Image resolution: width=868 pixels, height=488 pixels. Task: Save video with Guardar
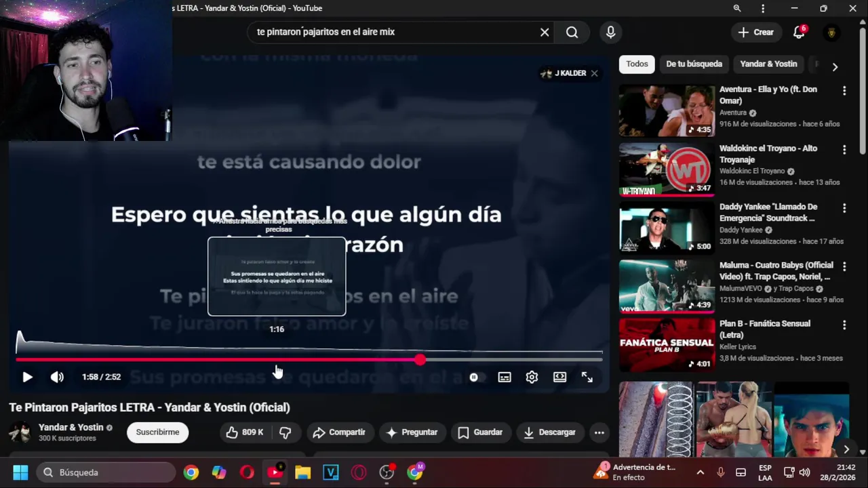480,432
